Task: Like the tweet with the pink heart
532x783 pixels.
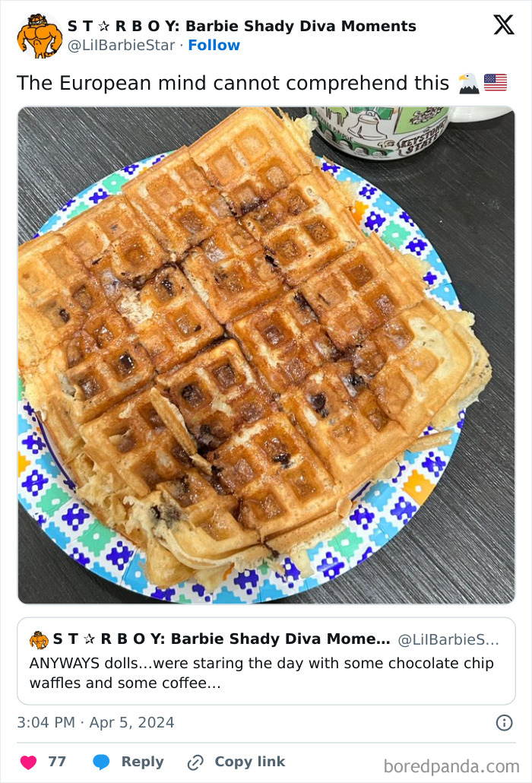Action: pyautogui.click(x=28, y=762)
